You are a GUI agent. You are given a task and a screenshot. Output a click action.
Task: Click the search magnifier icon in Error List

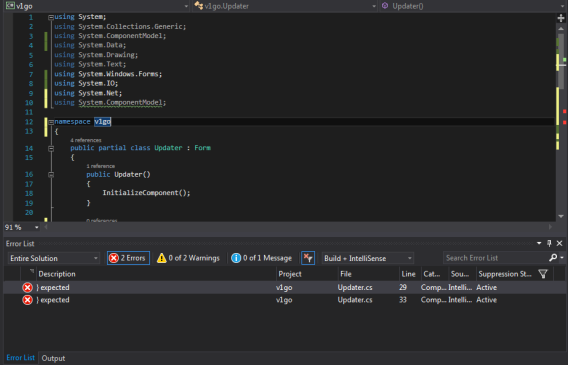pos(553,257)
